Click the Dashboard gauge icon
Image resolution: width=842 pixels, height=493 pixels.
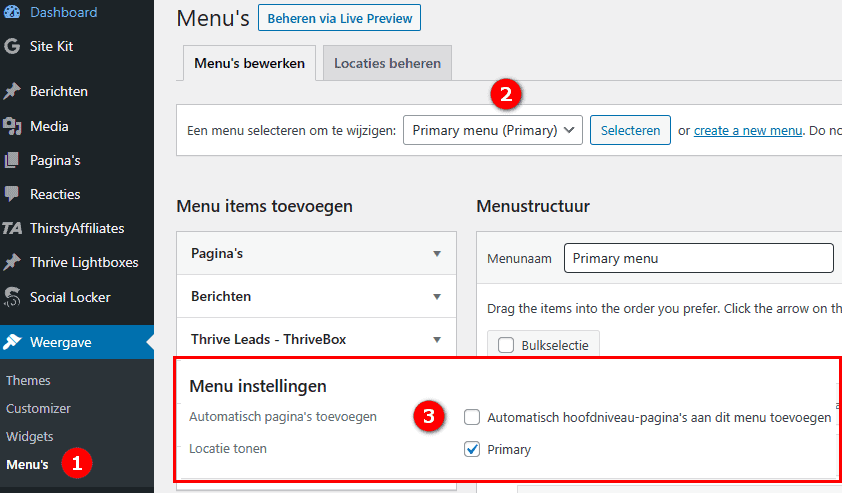coord(12,12)
